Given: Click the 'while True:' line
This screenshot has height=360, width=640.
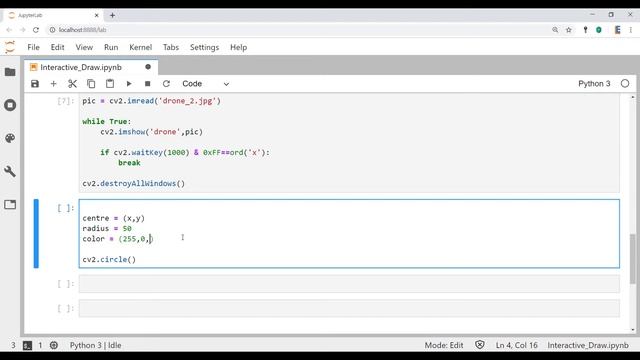Looking at the screenshot, I should [x=107, y=121].
